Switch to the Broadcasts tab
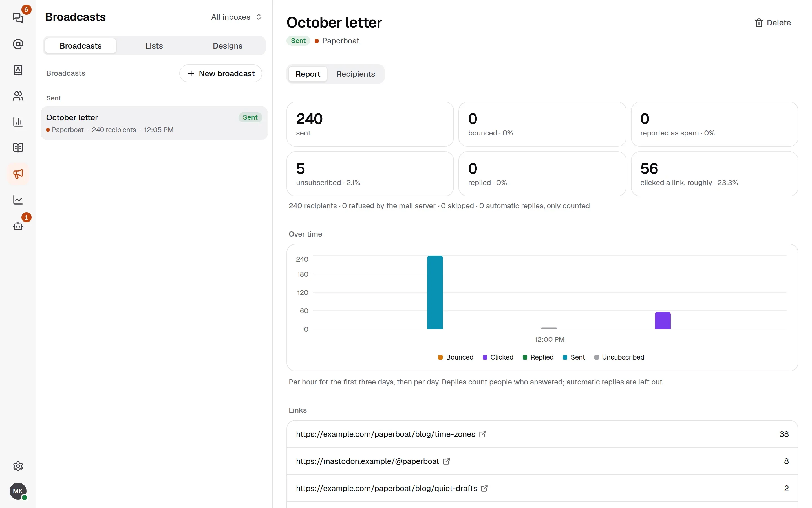Viewport: 812px width, 508px height. click(x=81, y=46)
